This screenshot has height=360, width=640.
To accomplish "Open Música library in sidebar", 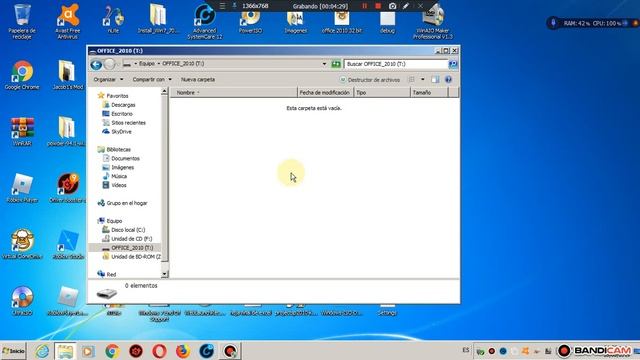I will (115, 176).
